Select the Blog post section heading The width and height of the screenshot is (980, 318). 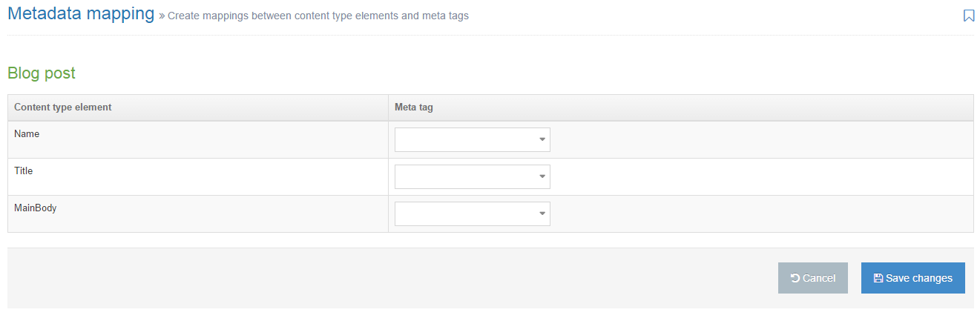[x=42, y=73]
